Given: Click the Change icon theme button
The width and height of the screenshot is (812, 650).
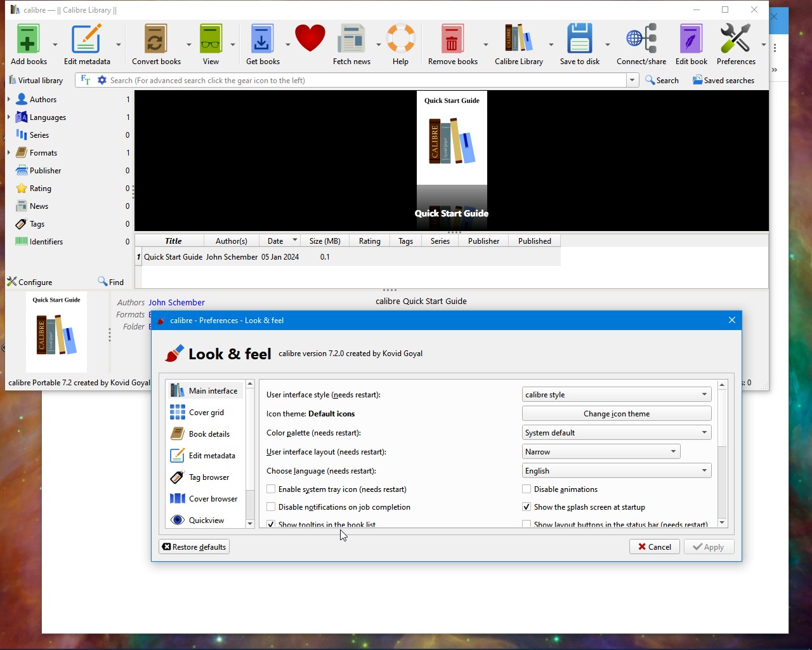Looking at the screenshot, I should 617,414.
